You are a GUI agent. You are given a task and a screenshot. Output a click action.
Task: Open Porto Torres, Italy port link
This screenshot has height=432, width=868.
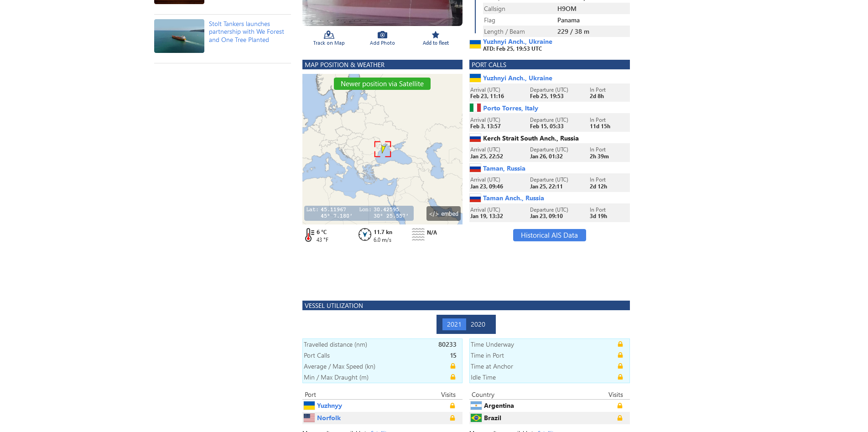(x=510, y=108)
